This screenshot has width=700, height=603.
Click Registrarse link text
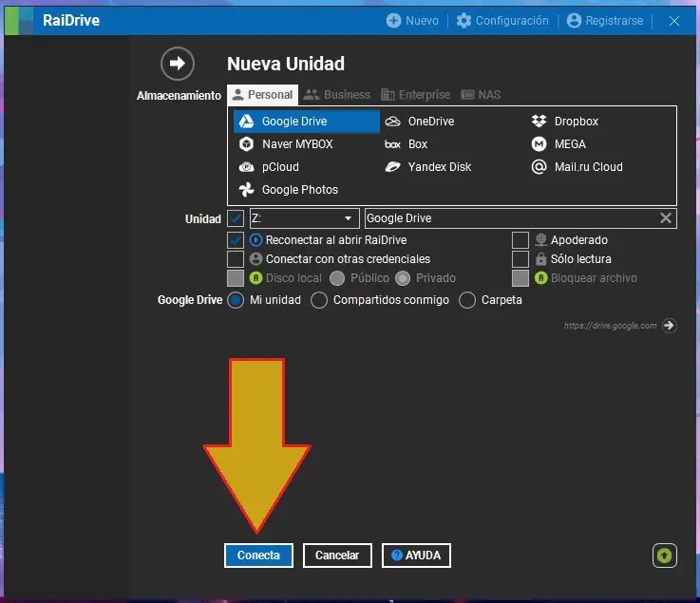615,21
